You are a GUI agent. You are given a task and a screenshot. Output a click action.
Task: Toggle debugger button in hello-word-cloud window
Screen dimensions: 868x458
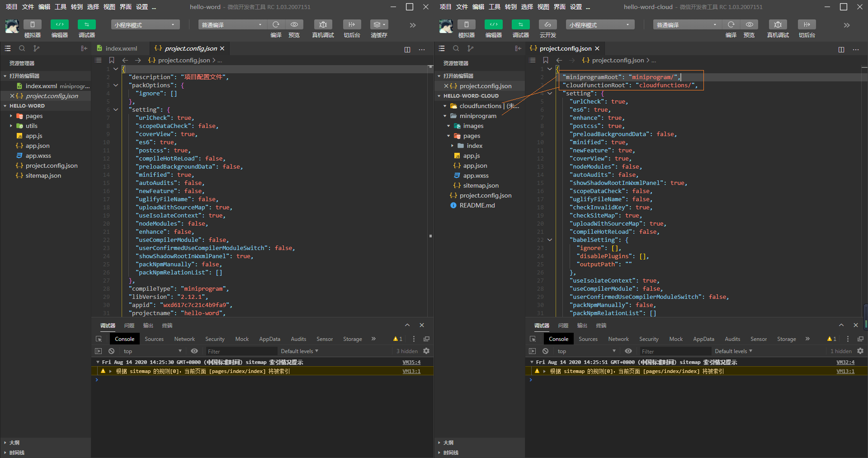[x=521, y=24]
